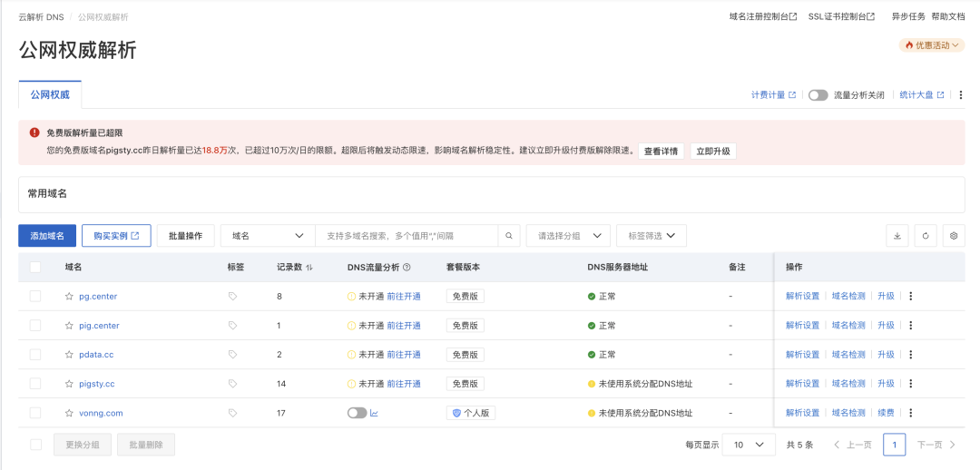Star the pdata.cc domain
Viewport: 980px width, 470px height.
(69, 355)
